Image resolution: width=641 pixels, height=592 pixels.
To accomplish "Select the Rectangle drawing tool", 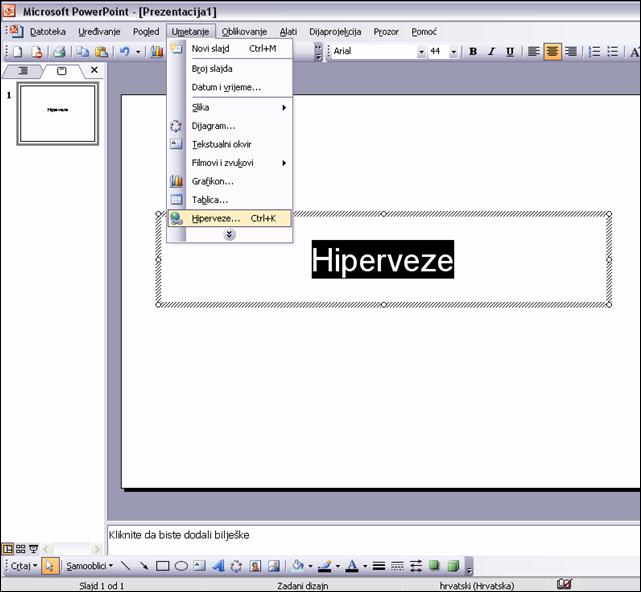I will tap(163, 566).
